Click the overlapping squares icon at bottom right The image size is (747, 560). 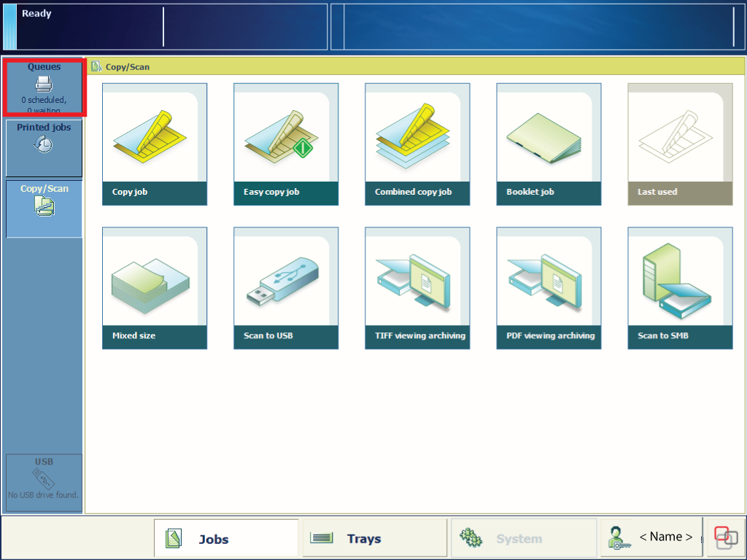(x=726, y=538)
